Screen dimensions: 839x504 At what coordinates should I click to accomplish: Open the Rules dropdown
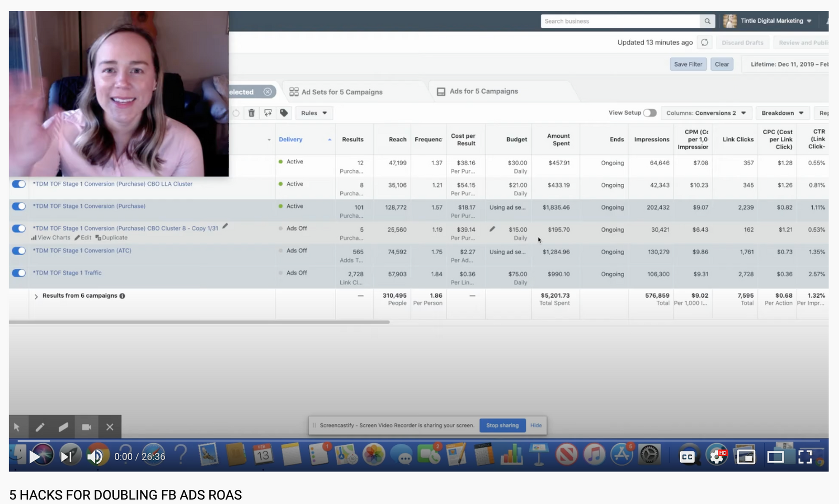point(314,113)
